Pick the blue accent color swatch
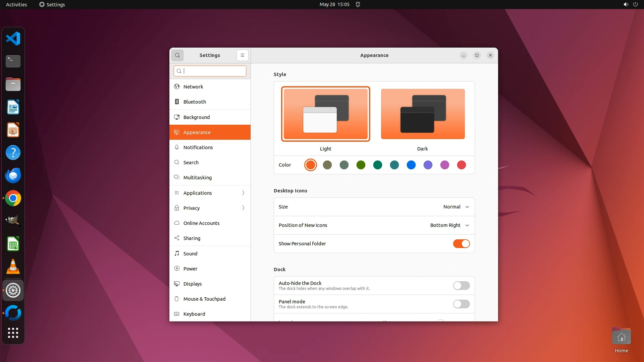Image resolution: width=644 pixels, height=362 pixels. tap(411, 165)
